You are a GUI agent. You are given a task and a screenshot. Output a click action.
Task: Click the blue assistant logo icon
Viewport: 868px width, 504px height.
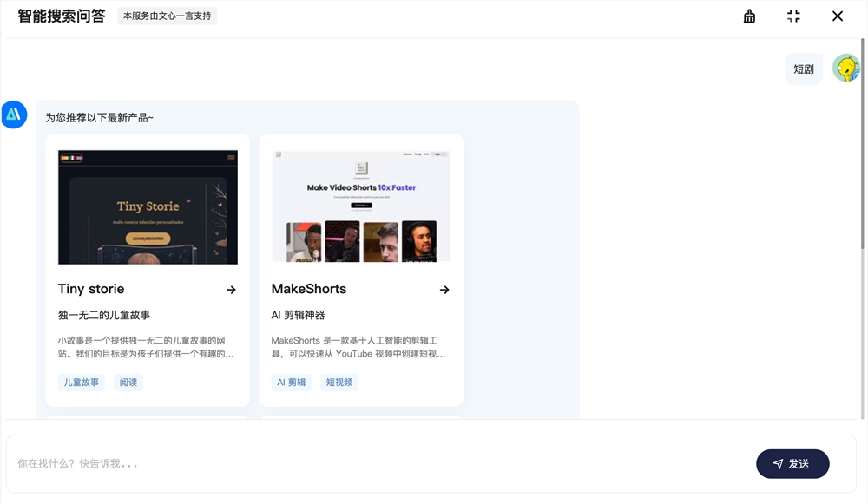pos(14,115)
